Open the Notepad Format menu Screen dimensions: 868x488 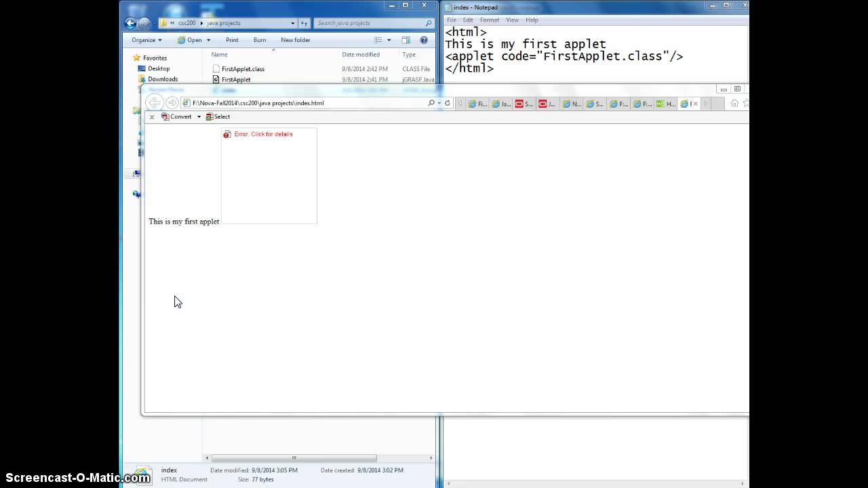[x=490, y=20]
